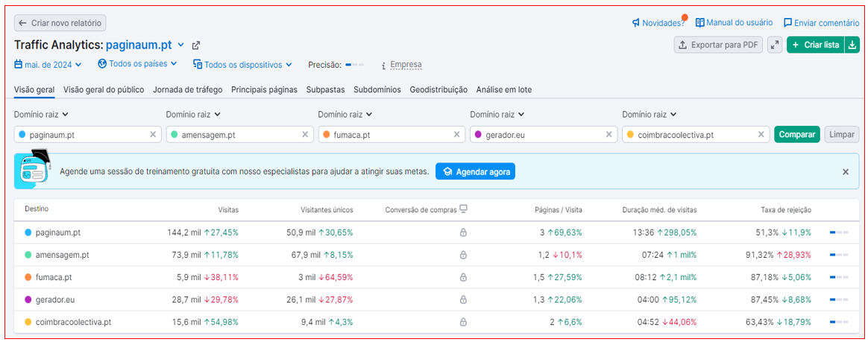Click the monitor icon next to Conversão de compras
868x342 pixels.
pyautogui.click(x=463, y=209)
